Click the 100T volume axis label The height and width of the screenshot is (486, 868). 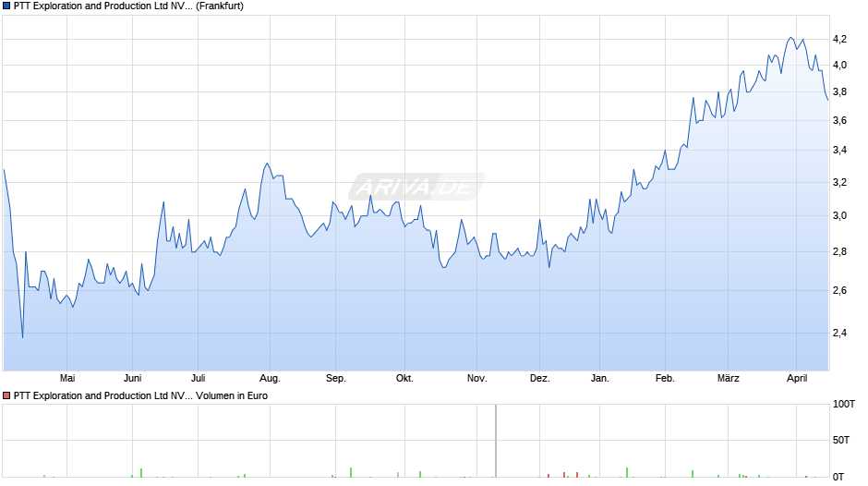coord(844,405)
